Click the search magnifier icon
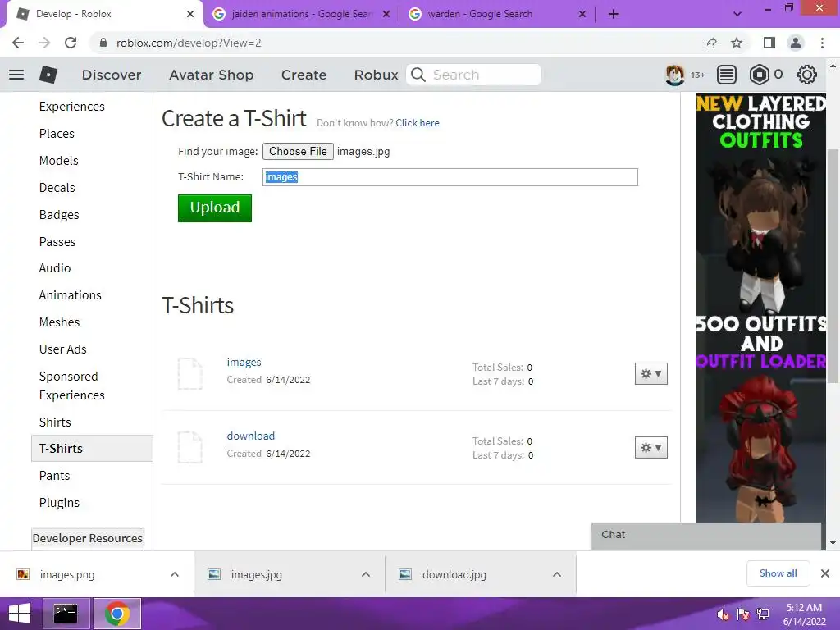The height and width of the screenshot is (630, 840). (418, 75)
